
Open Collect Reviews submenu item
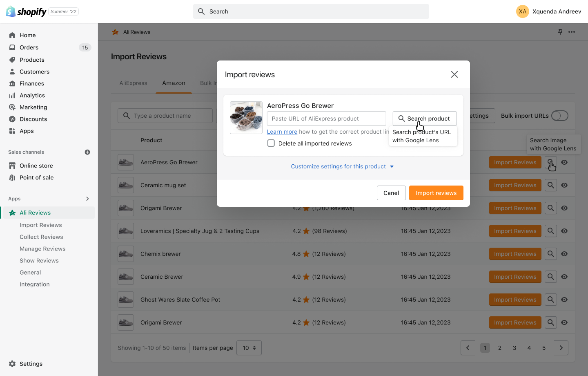tap(41, 237)
